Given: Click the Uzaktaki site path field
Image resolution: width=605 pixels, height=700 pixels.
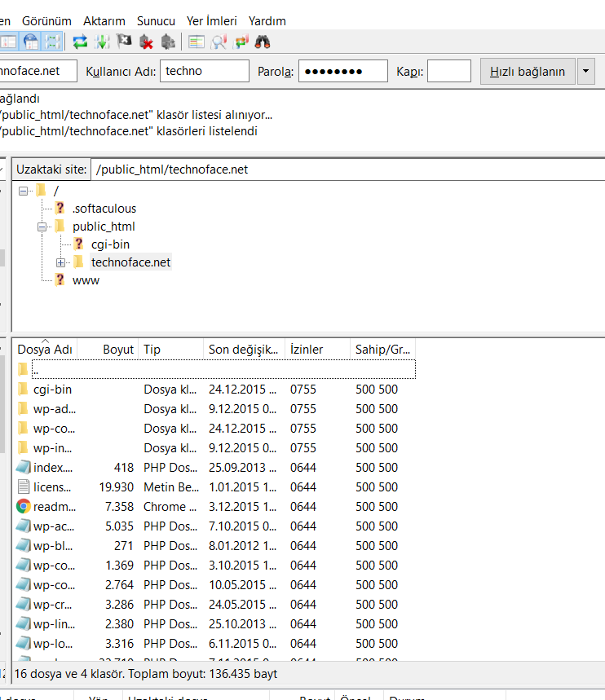Looking at the screenshot, I should 347,169.
